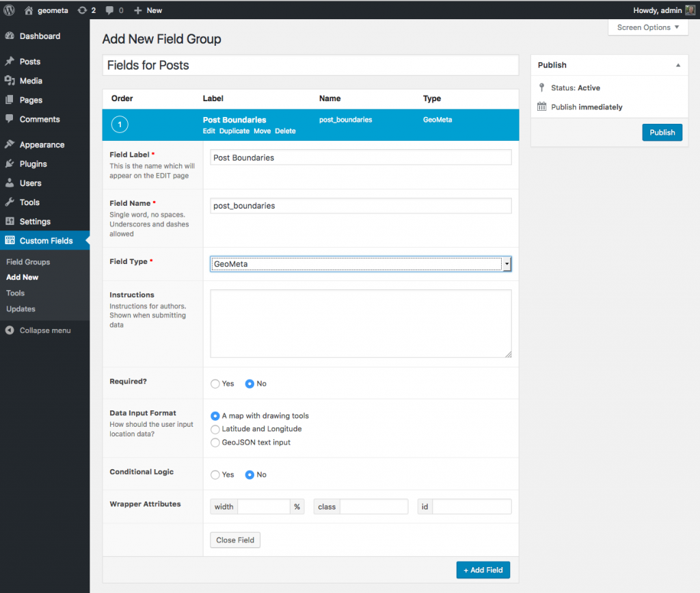This screenshot has width=700, height=593.
Task: Click the Field Name input box
Action: pyautogui.click(x=361, y=205)
